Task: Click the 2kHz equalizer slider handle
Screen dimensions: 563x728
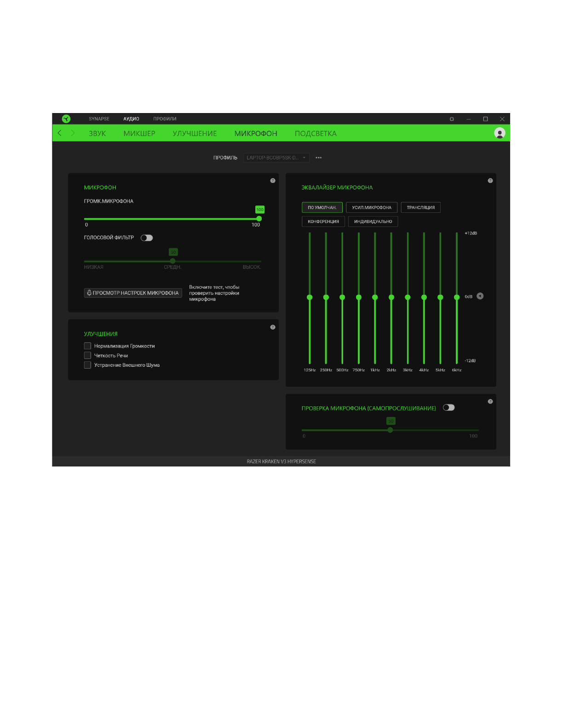Action: 391,297
